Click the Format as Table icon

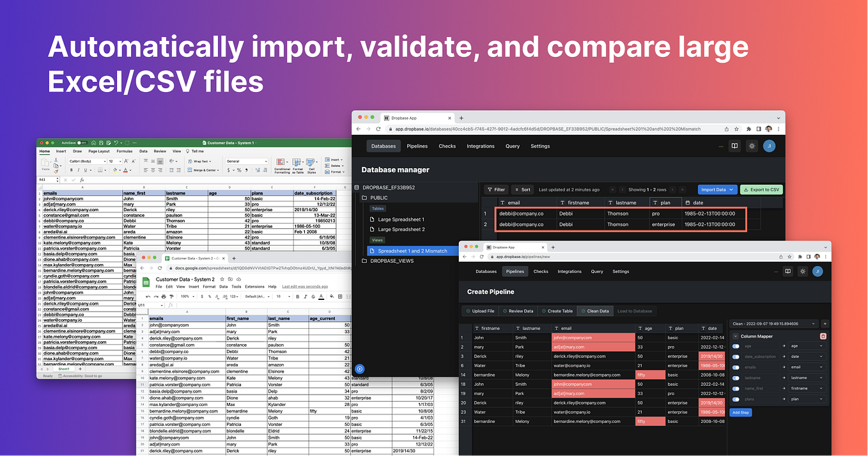(297, 162)
